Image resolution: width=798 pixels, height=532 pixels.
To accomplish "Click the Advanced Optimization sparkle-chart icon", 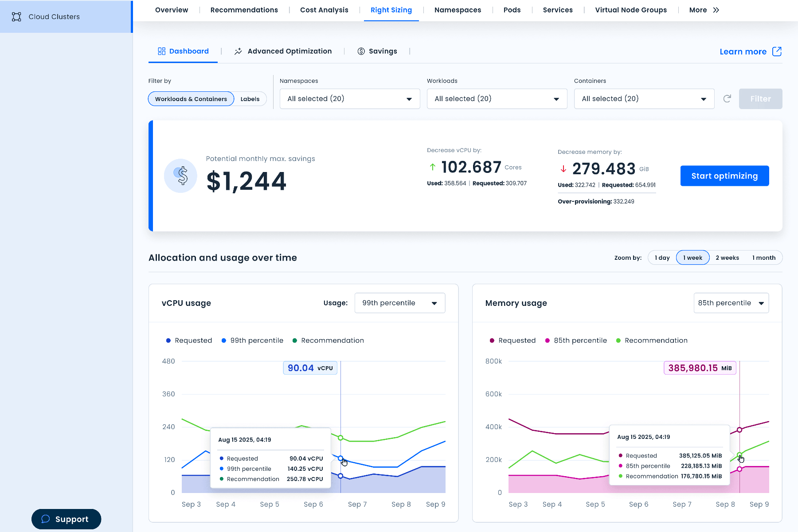I will click(x=238, y=51).
